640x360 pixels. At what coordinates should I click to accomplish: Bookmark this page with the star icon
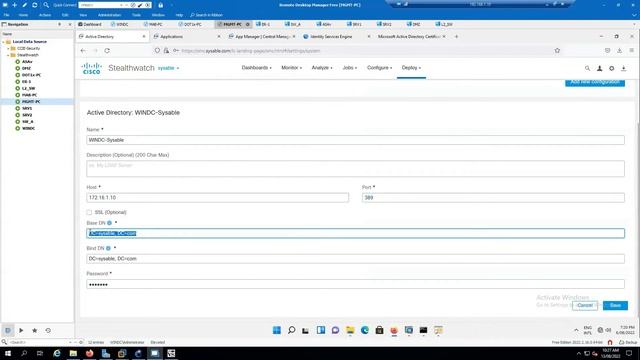[557, 51]
